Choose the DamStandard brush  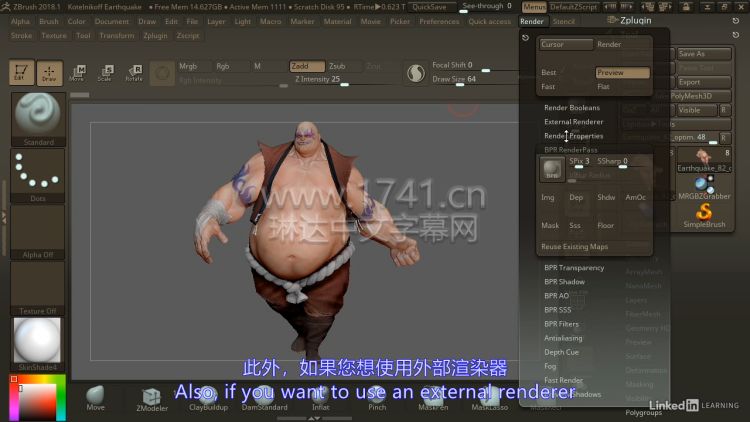[265, 399]
